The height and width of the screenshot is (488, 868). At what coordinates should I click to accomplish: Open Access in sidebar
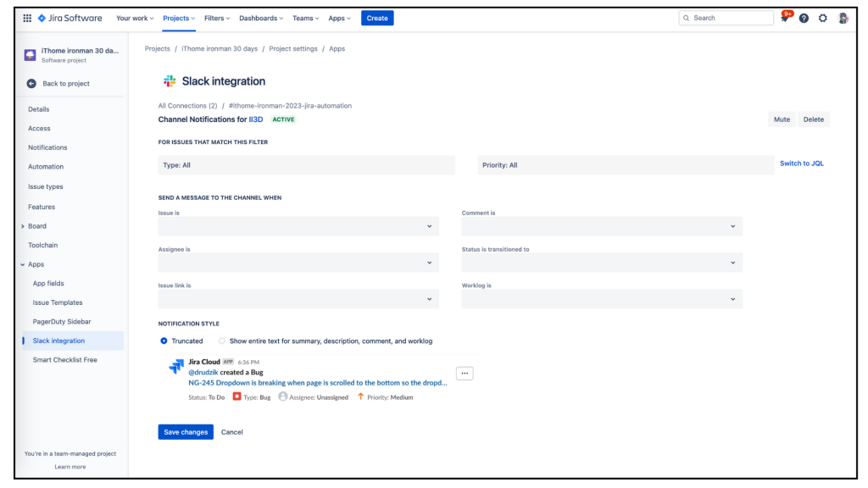click(x=39, y=129)
